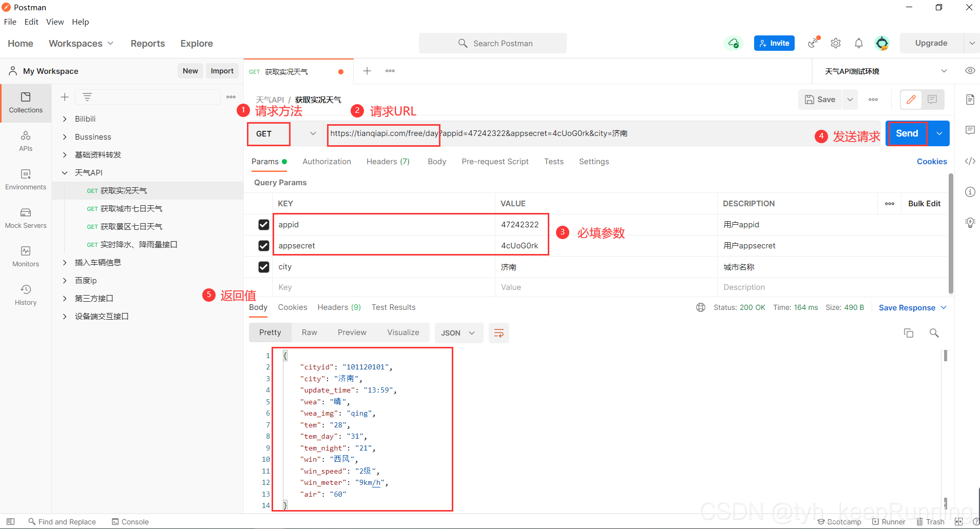Screen dimensions: 980x529
Task: Open the 天气API测试环境 environment selector
Action: click(886, 71)
